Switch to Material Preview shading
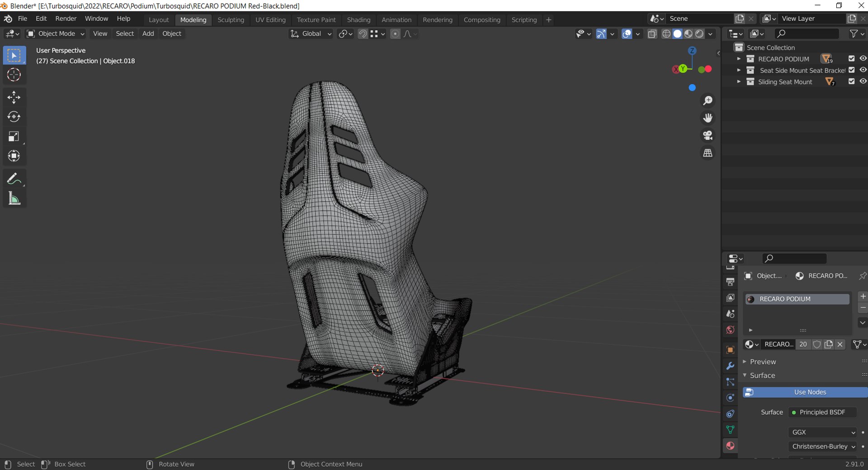 point(688,33)
